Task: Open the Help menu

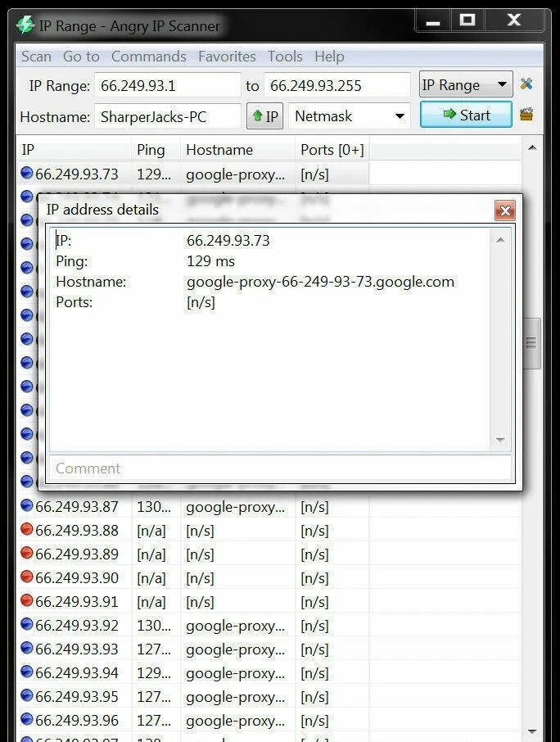Action: (x=329, y=57)
